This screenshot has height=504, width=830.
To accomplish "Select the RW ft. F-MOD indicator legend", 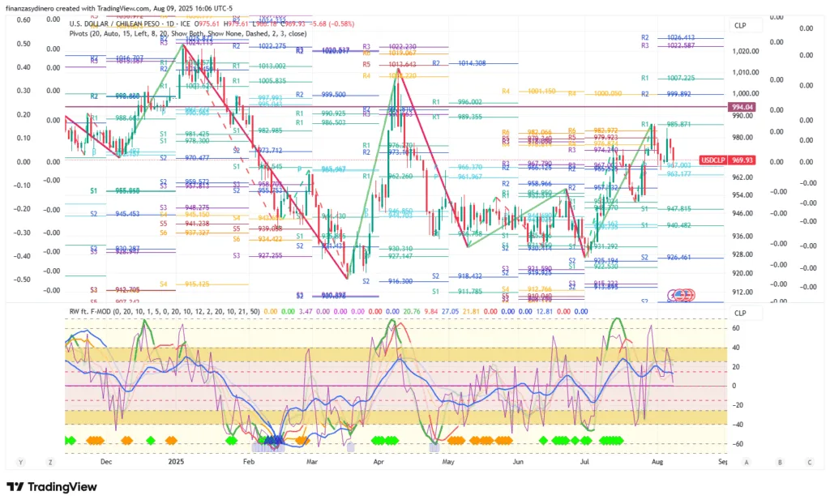I will 165,312.
